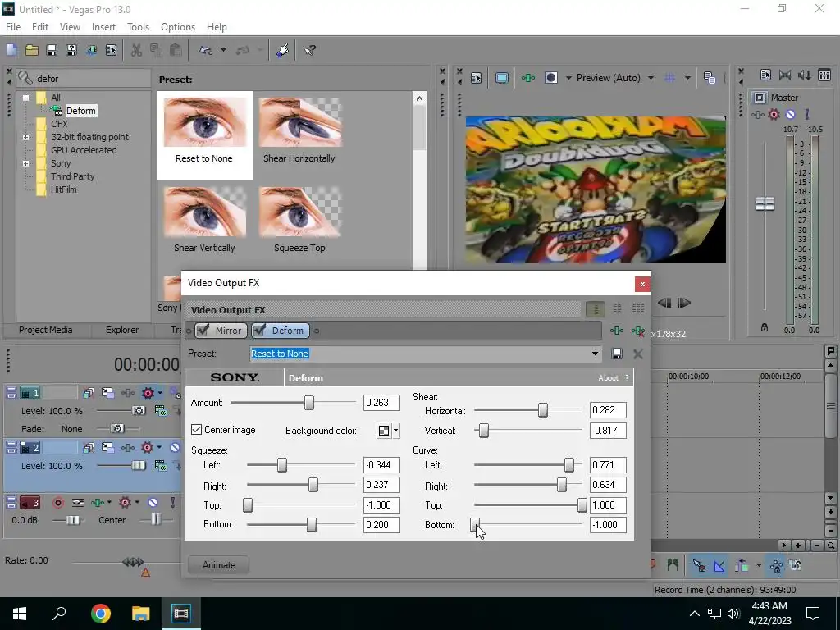Toggle Master bus solo exclamation icon
840x630 pixels.
(807, 114)
